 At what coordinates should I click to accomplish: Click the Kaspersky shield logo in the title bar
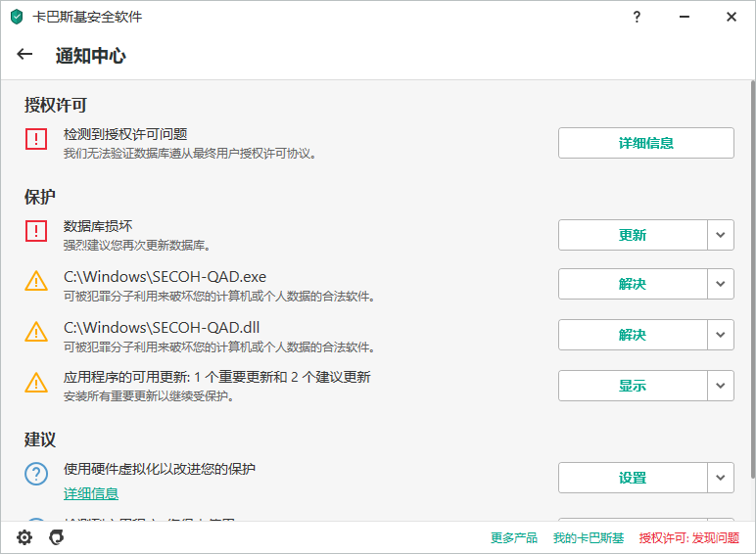17,17
